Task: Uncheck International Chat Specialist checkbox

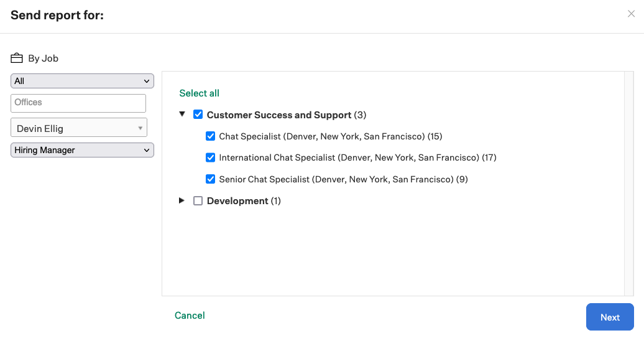Action: [x=210, y=157]
